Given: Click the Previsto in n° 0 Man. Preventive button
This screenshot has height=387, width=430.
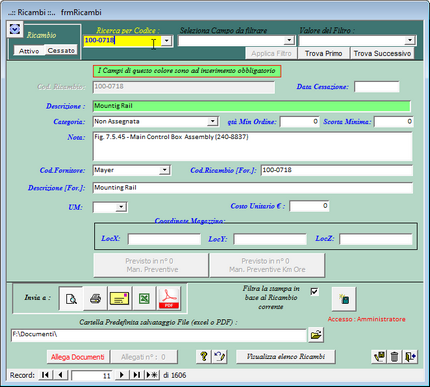Looking at the screenshot, I should click(151, 265).
